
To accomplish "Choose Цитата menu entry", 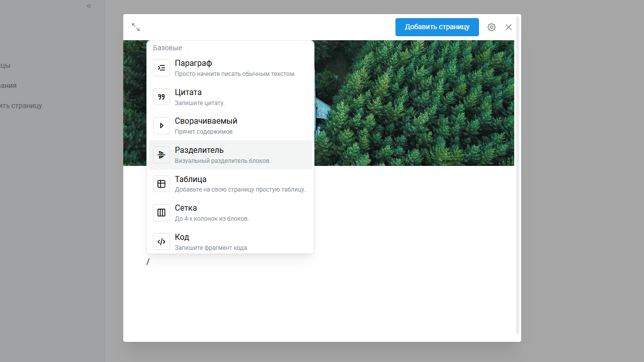I will coord(188,93).
